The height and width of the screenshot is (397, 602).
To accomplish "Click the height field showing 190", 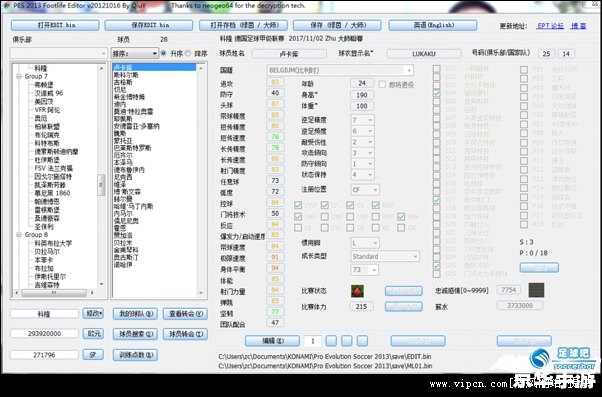I will pyautogui.click(x=362, y=95).
